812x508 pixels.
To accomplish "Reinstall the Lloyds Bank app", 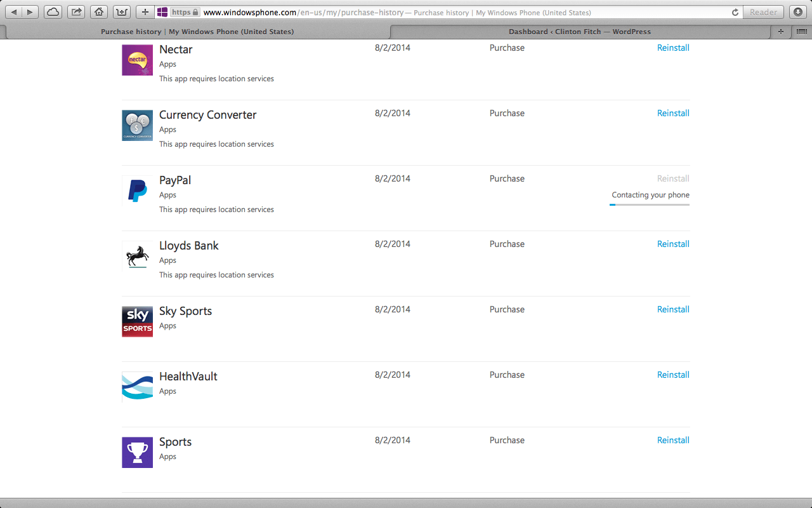I will (673, 244).
